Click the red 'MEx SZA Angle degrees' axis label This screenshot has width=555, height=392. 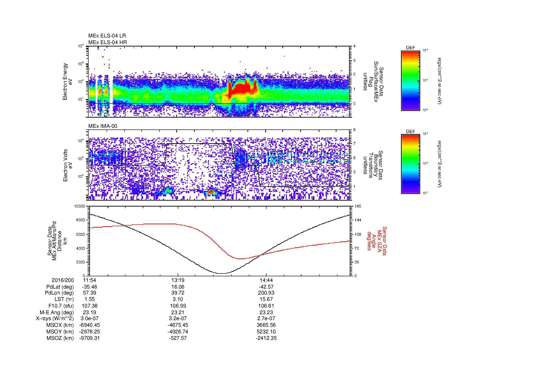click(377, 241)
